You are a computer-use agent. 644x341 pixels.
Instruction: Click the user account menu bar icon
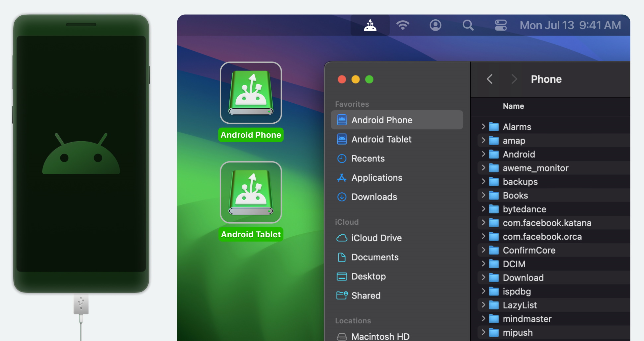(x=435, y=25)
